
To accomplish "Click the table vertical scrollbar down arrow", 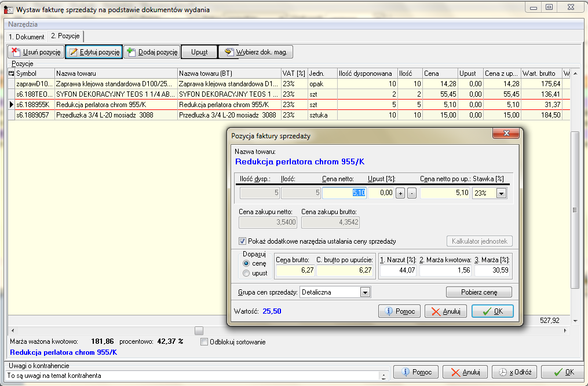I will click(575, 321).
